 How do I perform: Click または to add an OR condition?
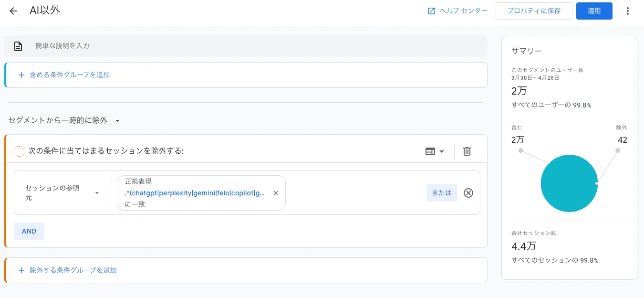(441, 193)
